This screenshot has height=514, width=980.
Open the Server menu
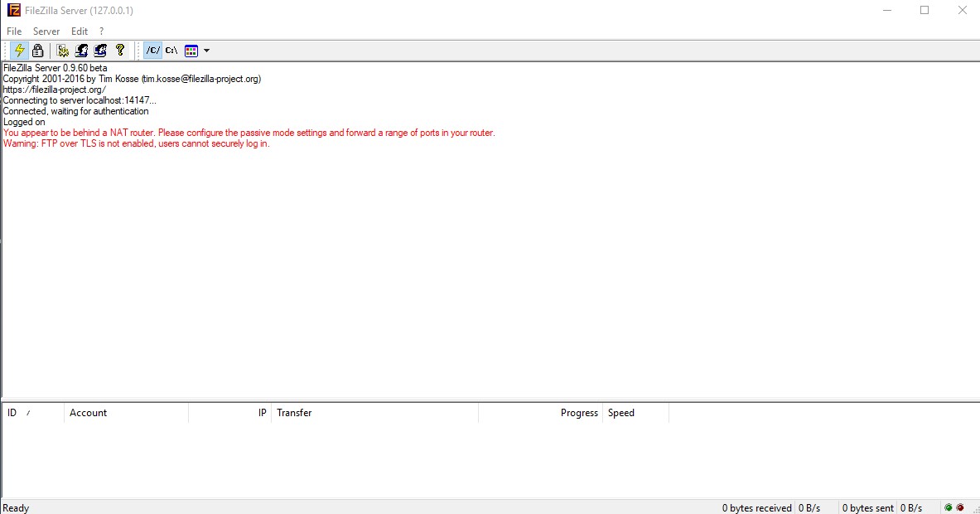(x=46, y=32)
